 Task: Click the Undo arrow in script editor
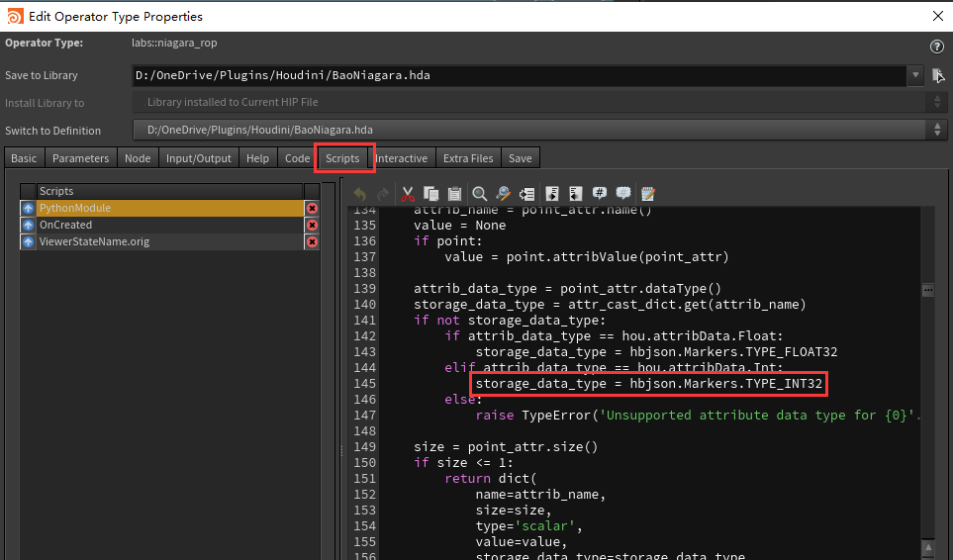tap(359, 194)
